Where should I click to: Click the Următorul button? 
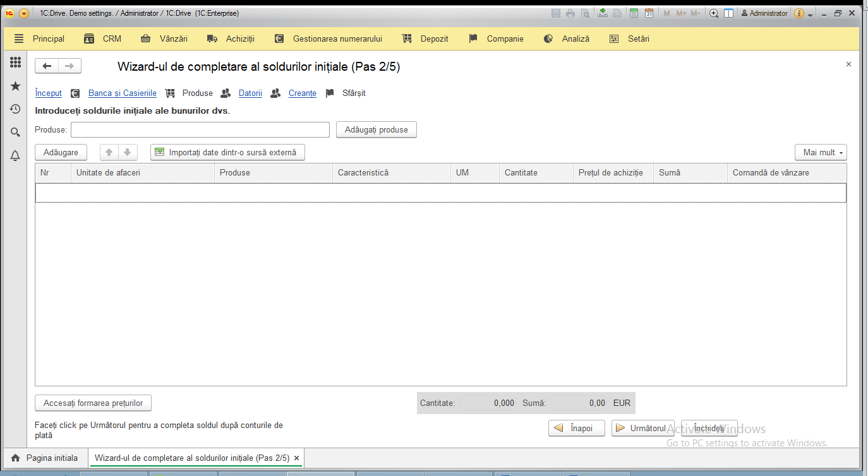pos(643,428)
